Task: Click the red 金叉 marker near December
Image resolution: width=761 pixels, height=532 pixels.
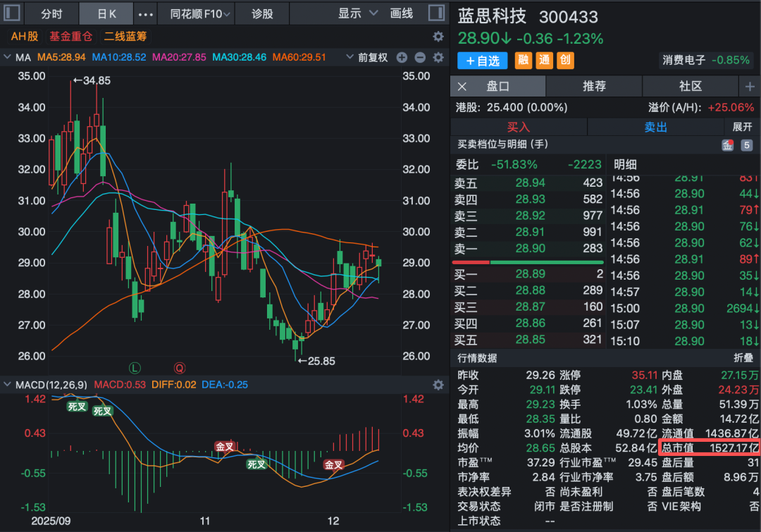Action: coord(333,464)
